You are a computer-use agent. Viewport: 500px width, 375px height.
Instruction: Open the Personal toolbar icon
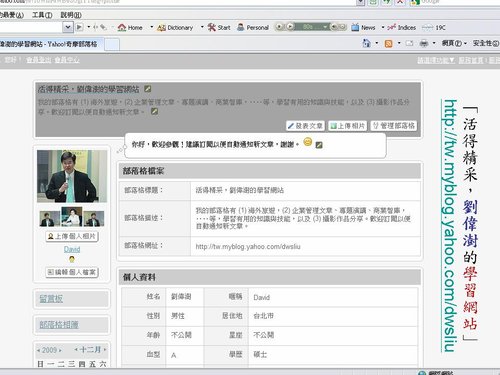tap(240, 27)
